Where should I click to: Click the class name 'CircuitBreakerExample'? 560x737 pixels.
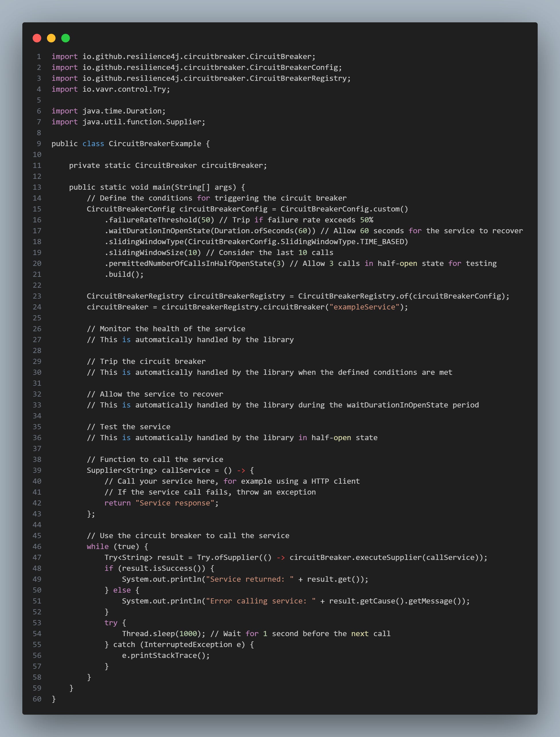point(155,144)
